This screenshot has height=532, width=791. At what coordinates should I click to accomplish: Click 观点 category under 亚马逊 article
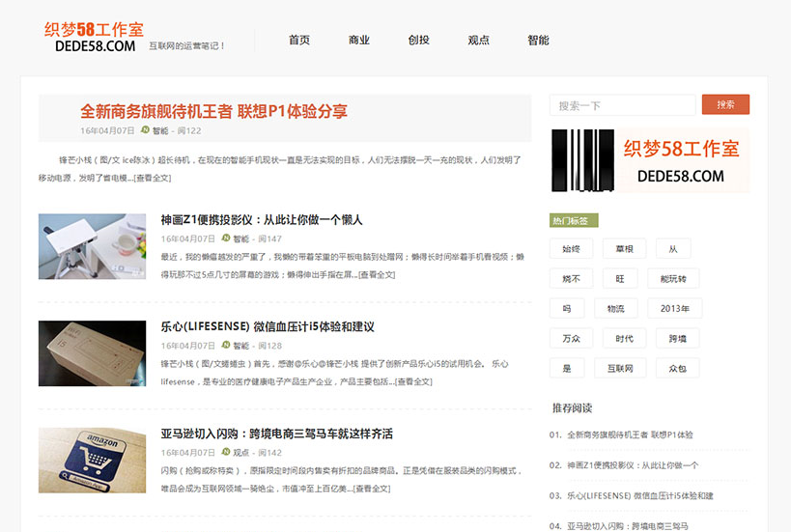tap(241, 452)
